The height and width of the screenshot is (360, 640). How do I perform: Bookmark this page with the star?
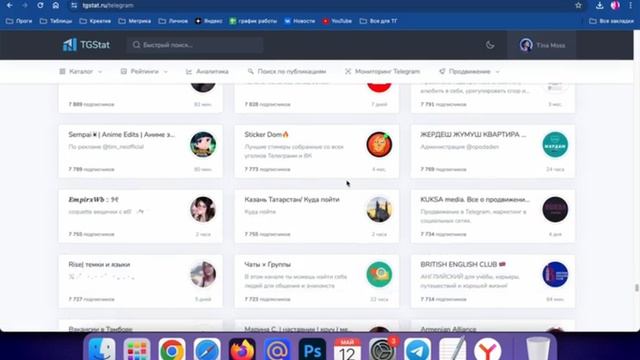click(578, 5)
